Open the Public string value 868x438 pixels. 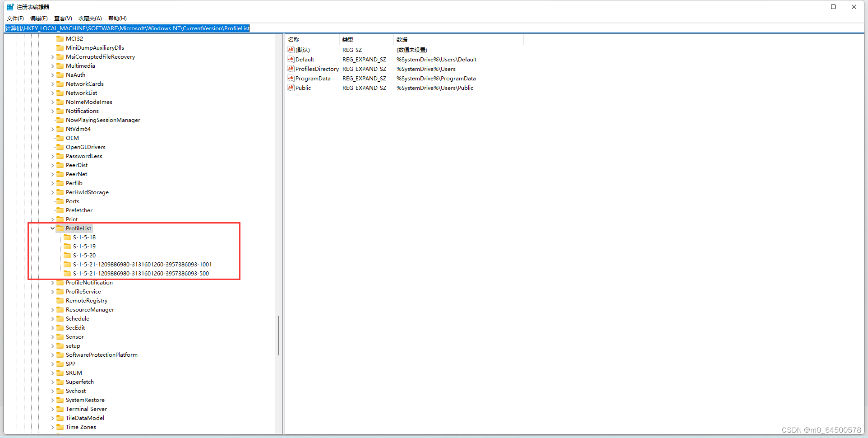point(303,88)
